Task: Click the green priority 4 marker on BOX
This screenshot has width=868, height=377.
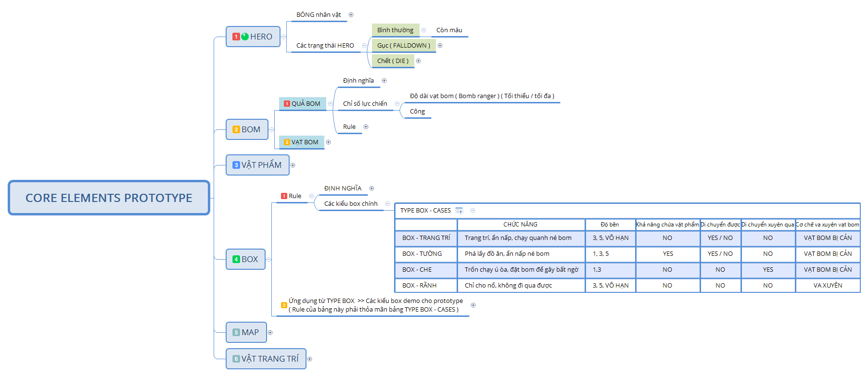Action: [x=236, y=259]
